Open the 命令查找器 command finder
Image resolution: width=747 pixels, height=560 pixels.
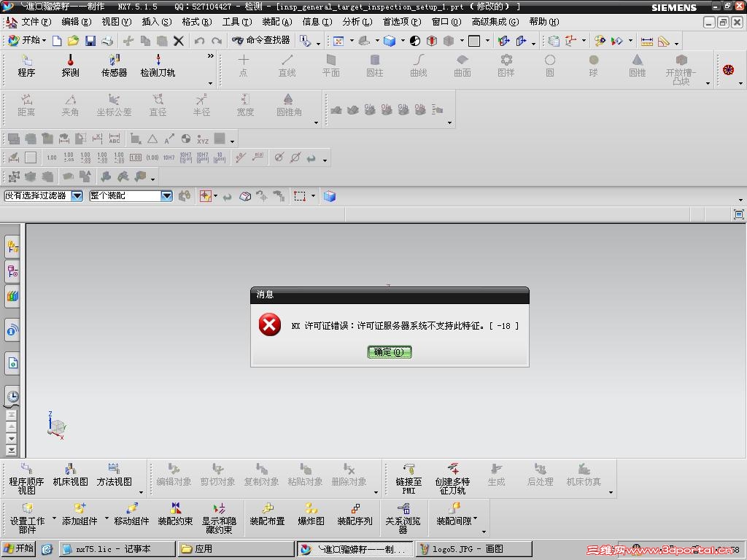point(260,41)
